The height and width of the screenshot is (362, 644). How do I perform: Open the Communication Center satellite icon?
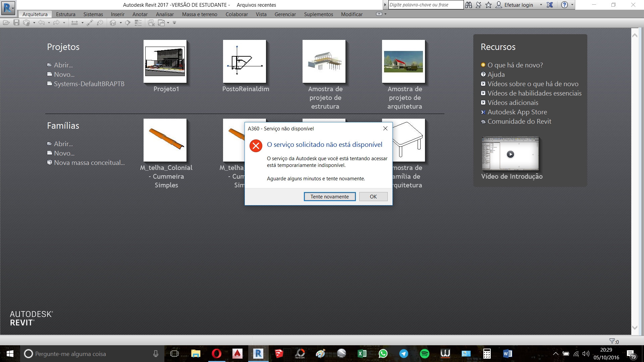coord(479,5)
